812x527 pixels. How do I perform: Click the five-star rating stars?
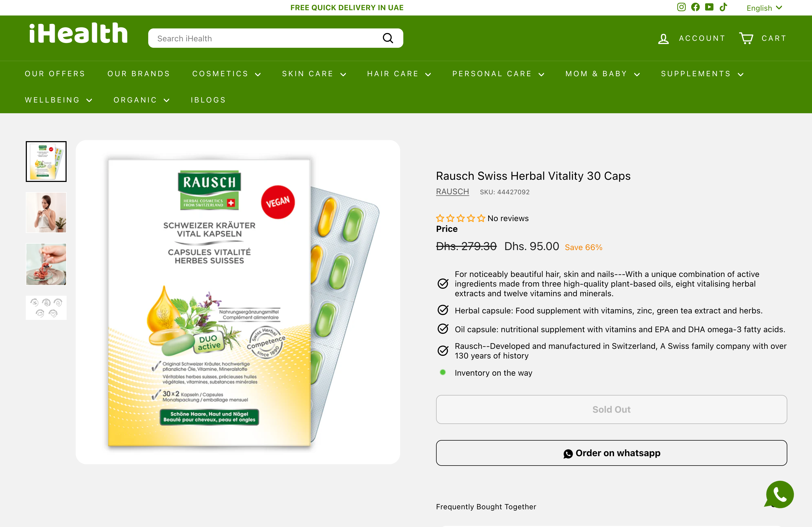(x=460, y=218)
